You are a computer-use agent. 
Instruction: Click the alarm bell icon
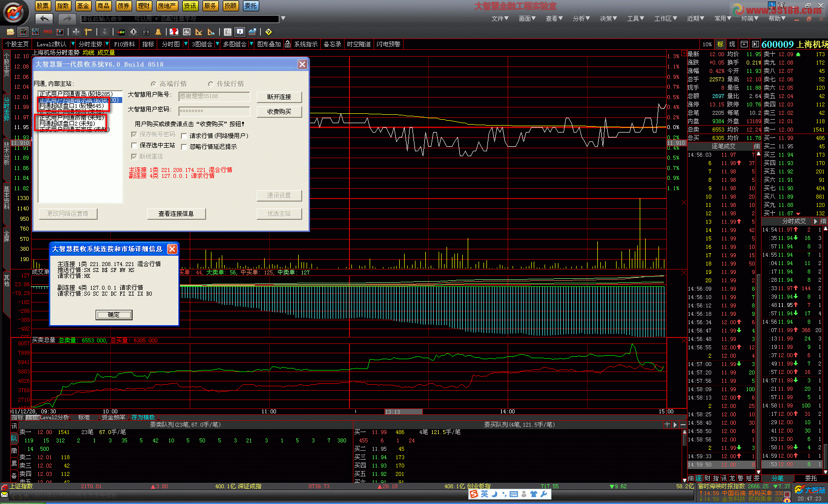tap(158, 32)
